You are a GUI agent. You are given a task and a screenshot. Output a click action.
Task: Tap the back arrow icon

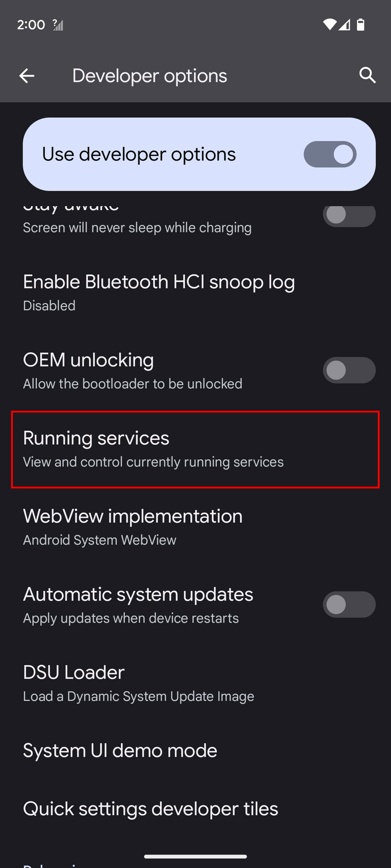point(27,76)
